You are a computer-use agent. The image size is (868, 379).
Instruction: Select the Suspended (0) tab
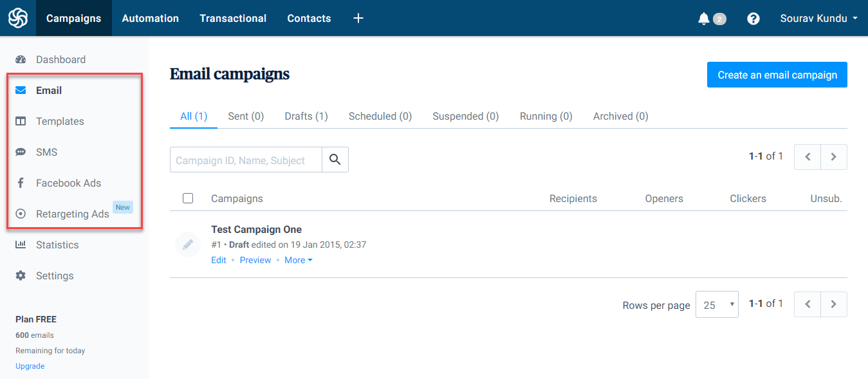click(466, 116)
